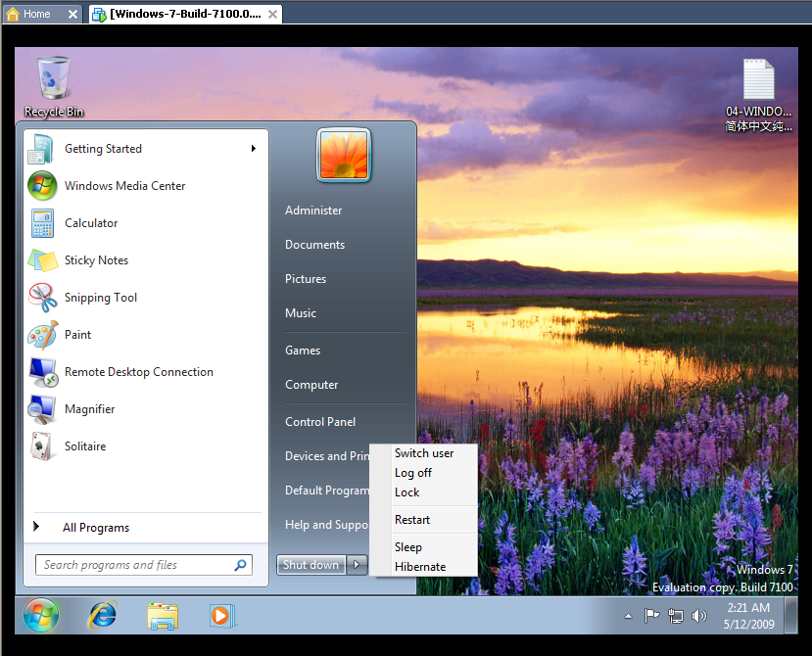Click the magnifying glass search icon
The width and height of the screenshot is (812, 656).
(x=240, y=565)
